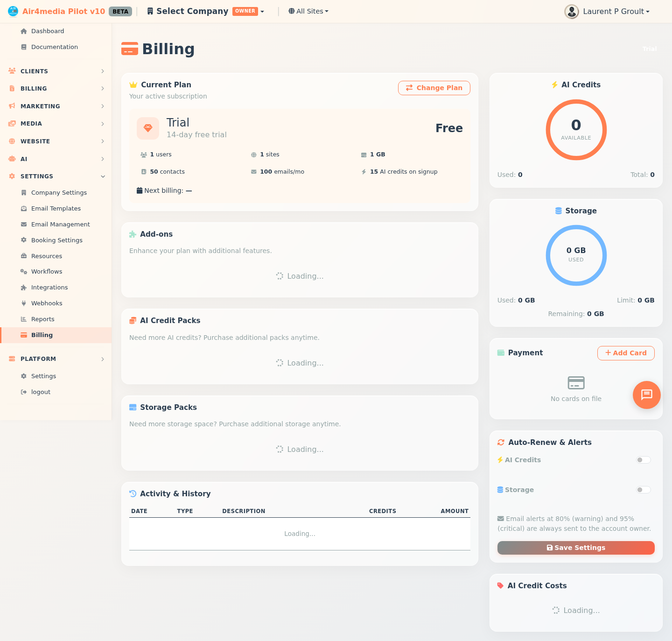Expand the CLIENTS sidebar section

[56, 71]
